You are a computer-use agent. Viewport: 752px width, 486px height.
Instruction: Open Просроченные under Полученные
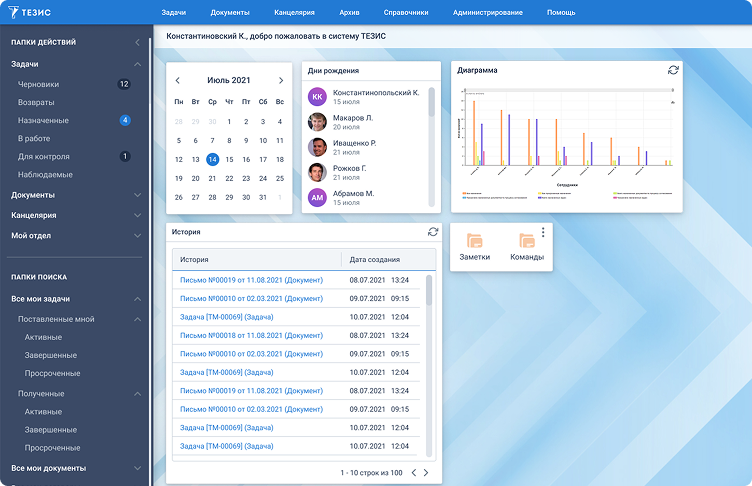point(52,448)
